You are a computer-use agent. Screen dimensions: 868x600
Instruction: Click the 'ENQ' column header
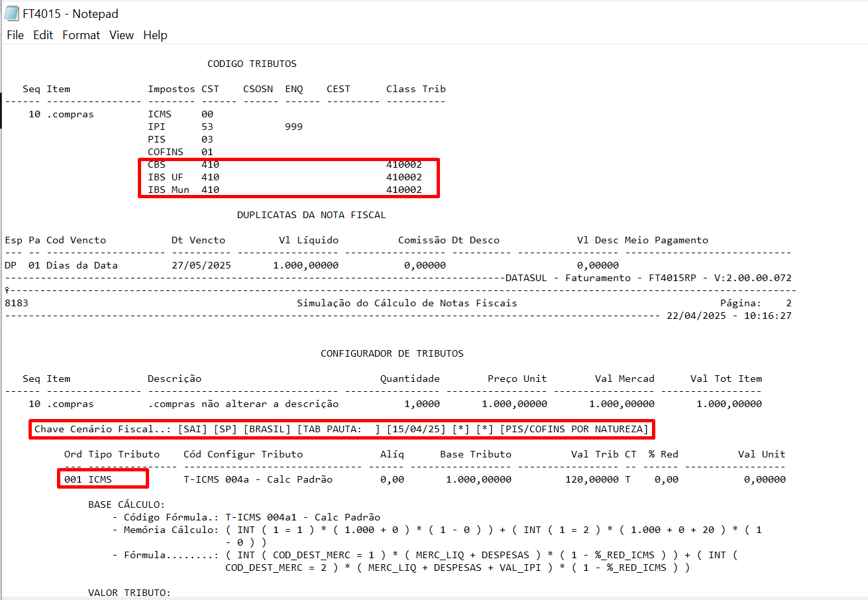294,89
